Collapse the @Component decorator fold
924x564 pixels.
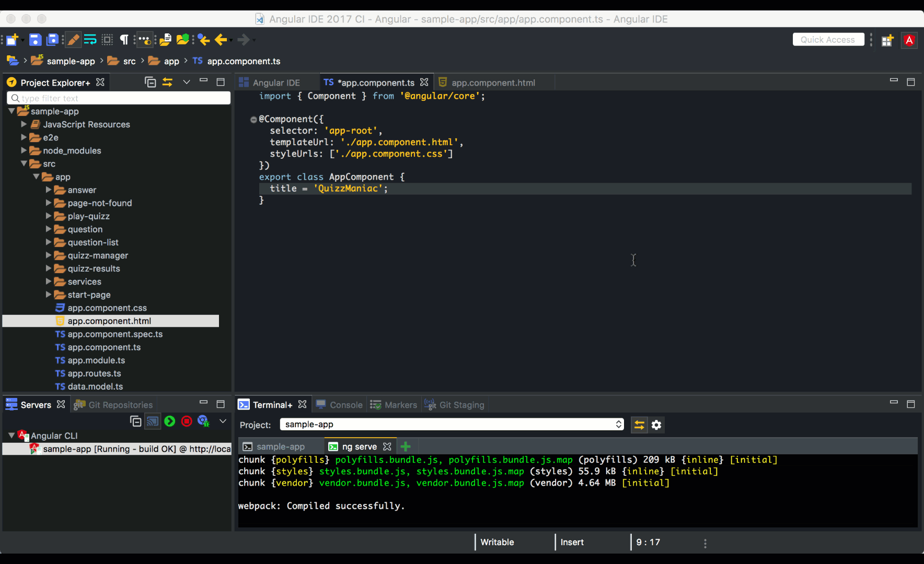(x=253, y=120)
